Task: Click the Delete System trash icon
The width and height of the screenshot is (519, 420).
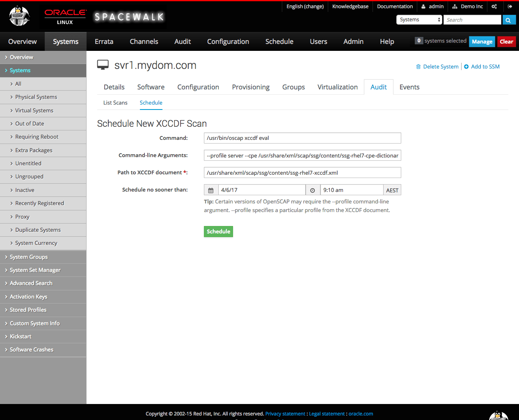Action: click(x=418, y=67)
